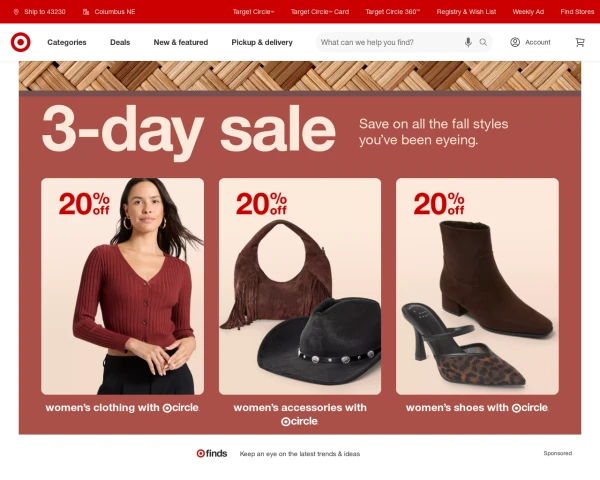
Task: Open the women's clothing 20% off tile
Action: [122, 286]
